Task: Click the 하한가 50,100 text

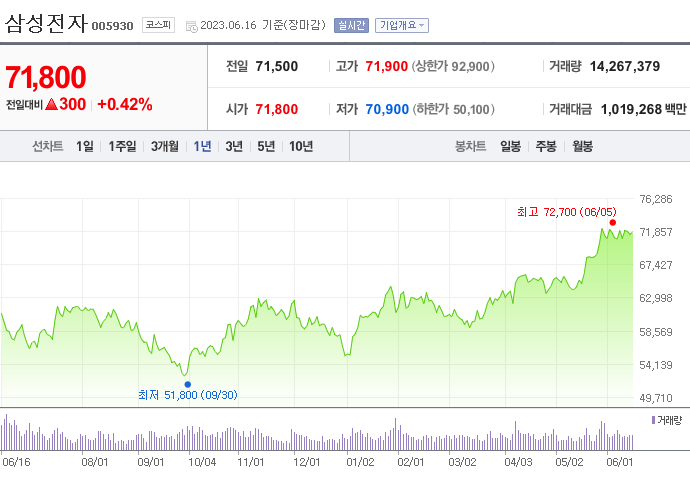Action: (x=453, y=109)
